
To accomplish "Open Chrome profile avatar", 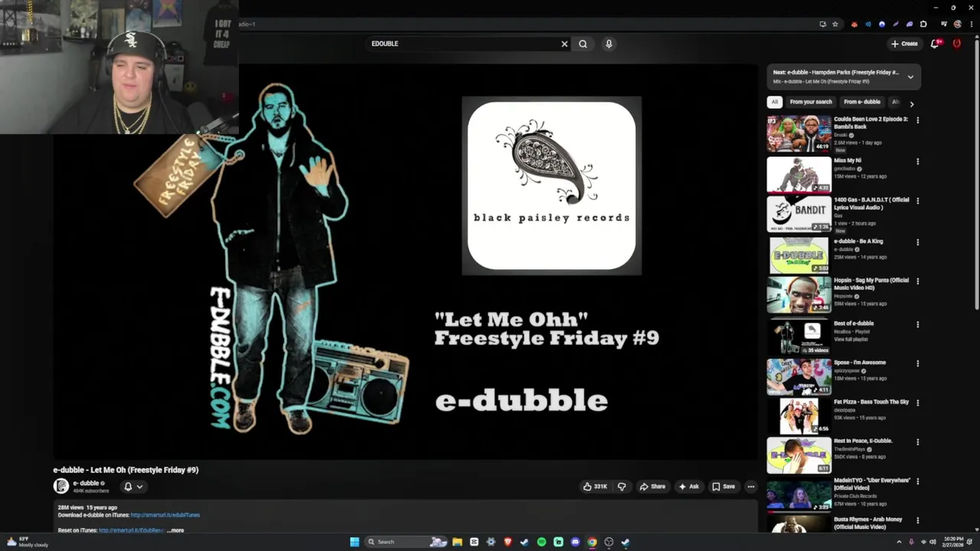I will click(957, 24).
